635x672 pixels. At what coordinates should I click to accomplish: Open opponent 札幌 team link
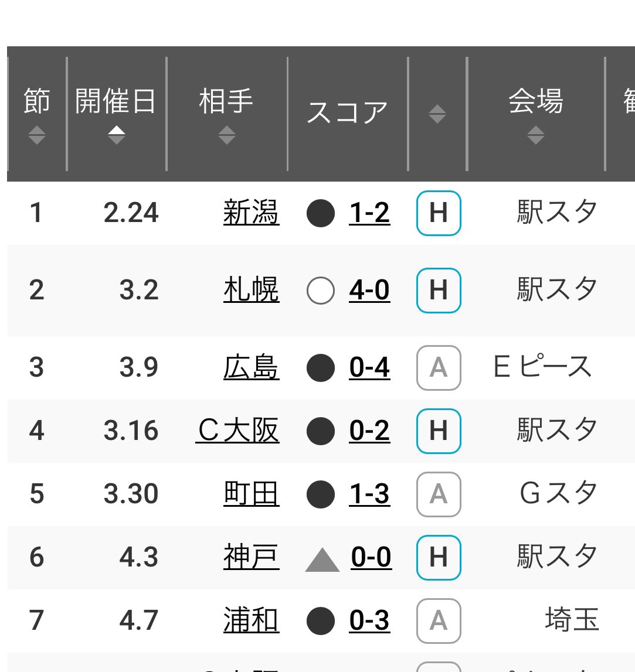point(251,290)
